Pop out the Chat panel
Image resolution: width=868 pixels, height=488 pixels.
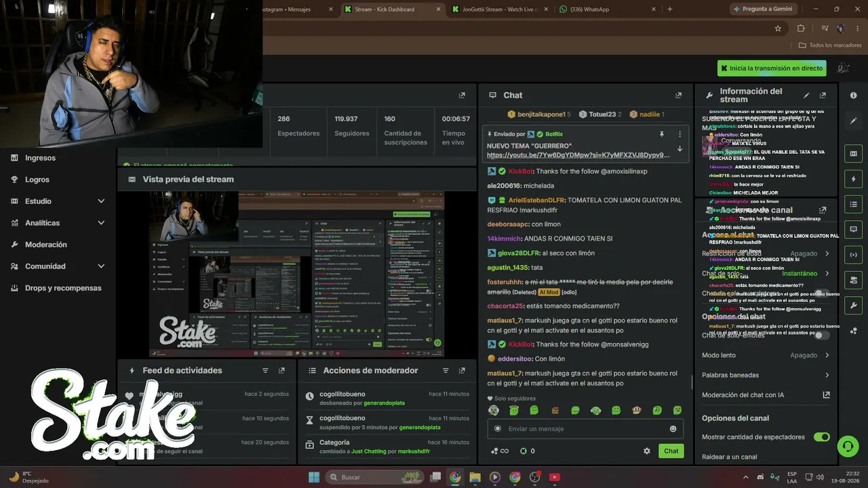(x=678, y=96)
